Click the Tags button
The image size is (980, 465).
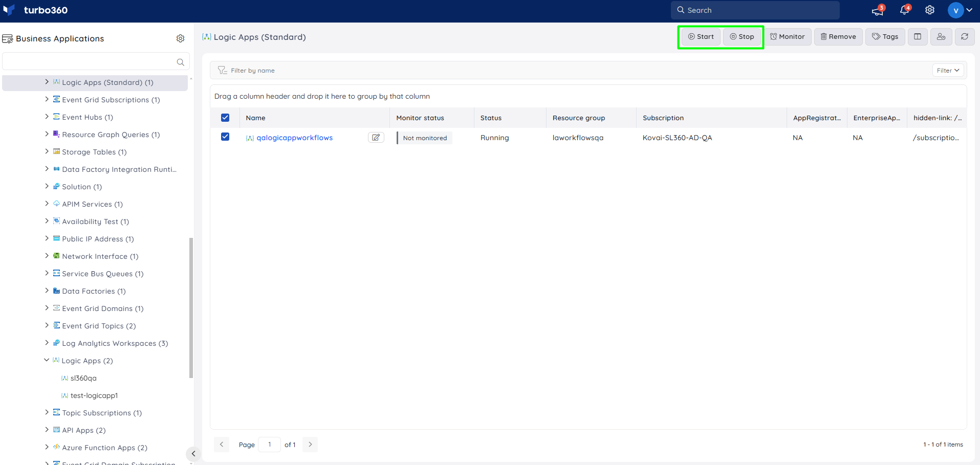[x=885, y=37]
